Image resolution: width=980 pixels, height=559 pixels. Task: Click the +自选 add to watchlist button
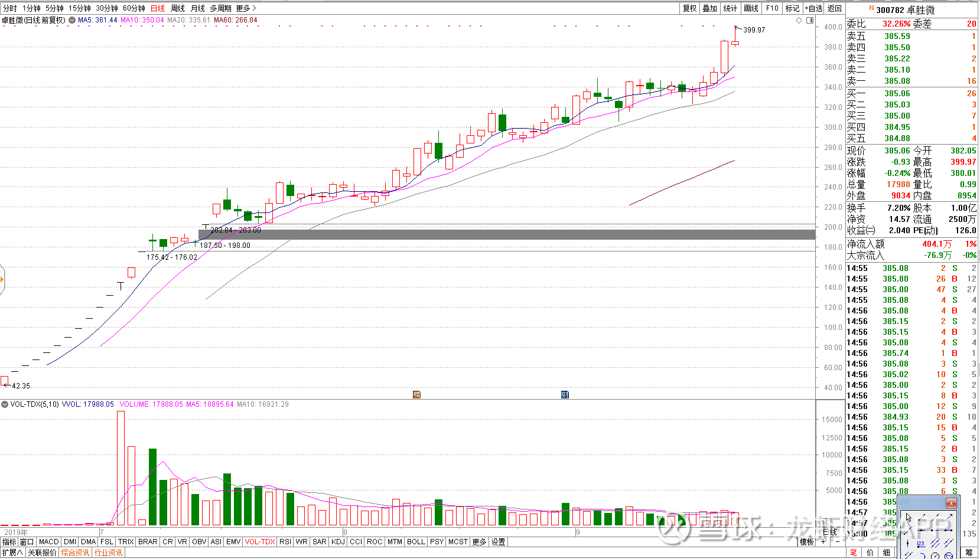(813, 8)
